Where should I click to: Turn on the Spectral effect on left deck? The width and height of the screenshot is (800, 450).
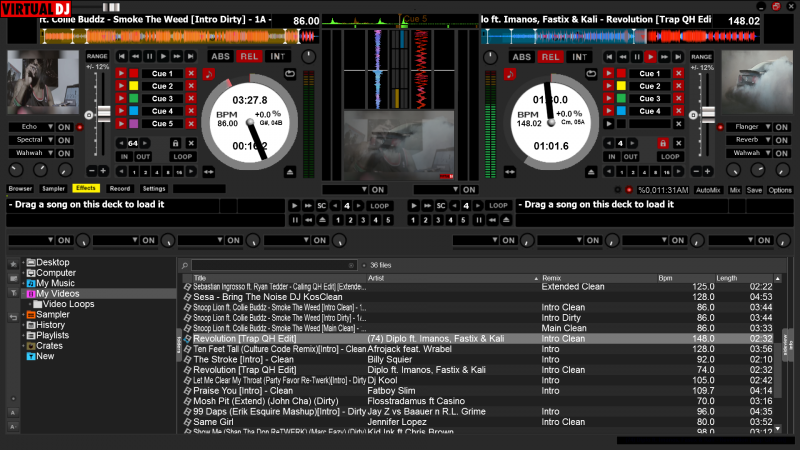64,140
